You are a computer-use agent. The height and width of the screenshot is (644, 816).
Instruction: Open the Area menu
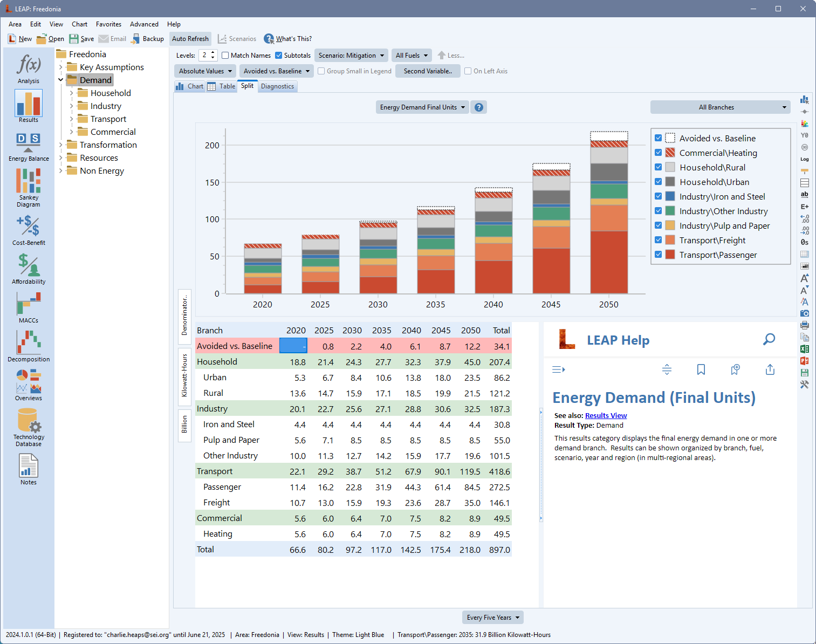[x=15, y=24]
